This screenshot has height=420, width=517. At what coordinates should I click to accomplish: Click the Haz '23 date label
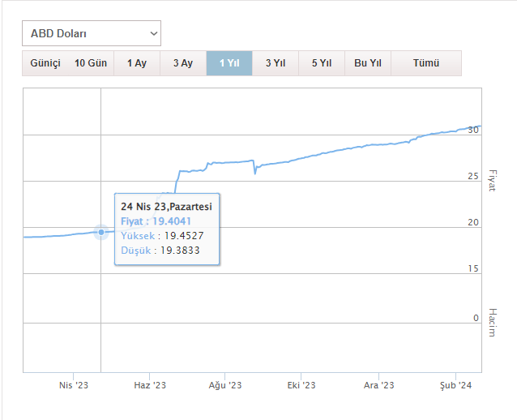[150, 385]
